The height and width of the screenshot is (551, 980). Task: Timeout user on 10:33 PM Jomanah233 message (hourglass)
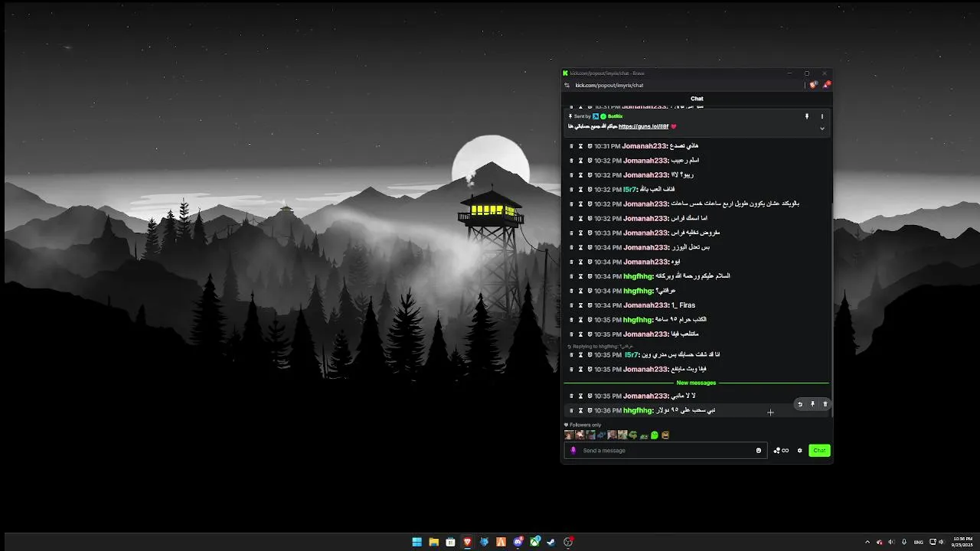coord(580,233)
